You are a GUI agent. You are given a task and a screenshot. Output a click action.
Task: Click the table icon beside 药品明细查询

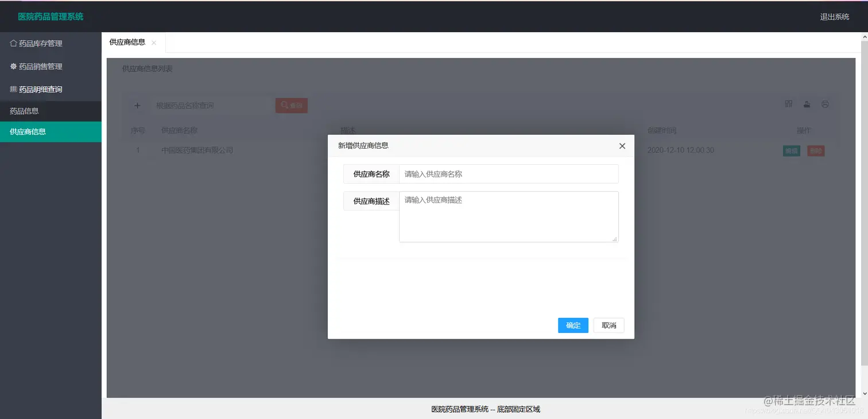coord(13,89)
